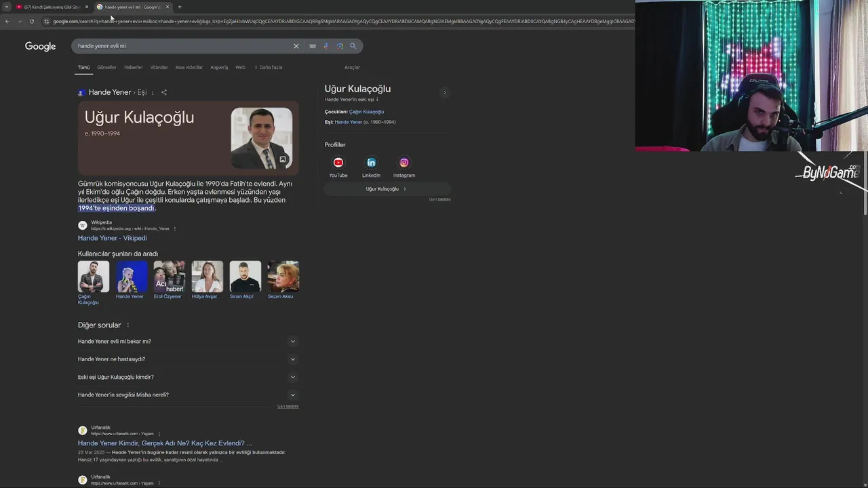868x488 pixels.
Task: Expand 'Hande Yener ne hastasıydı?' question
Action: (x=188, y=359)
